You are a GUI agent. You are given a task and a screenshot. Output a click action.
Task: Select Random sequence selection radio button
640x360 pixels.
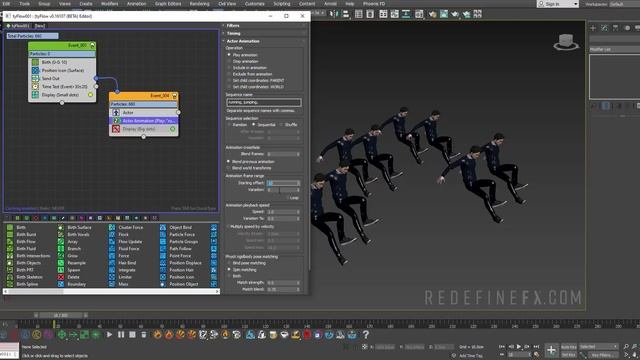[229, 124]
